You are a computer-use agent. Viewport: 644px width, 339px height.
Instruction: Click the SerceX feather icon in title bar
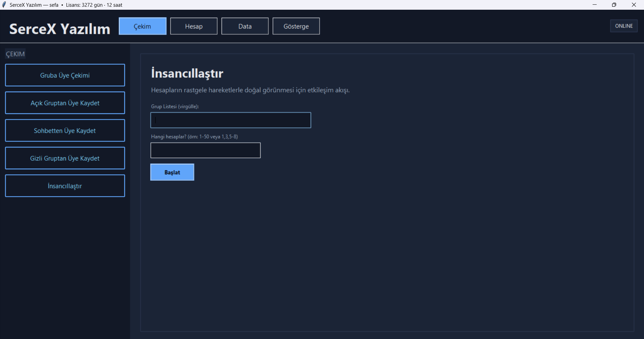tap(4, 5)
